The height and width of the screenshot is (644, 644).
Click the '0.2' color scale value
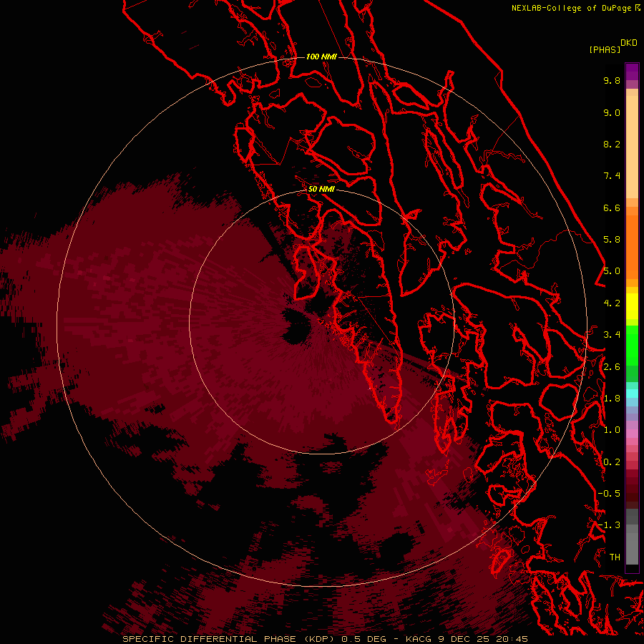pos(612,462)
